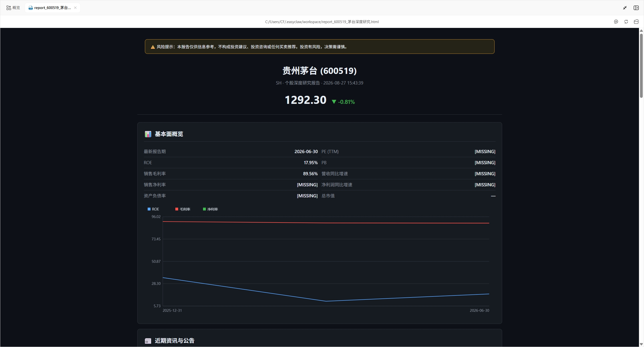
Task: Close the report_600519 tab
Action: coord(75,8)
